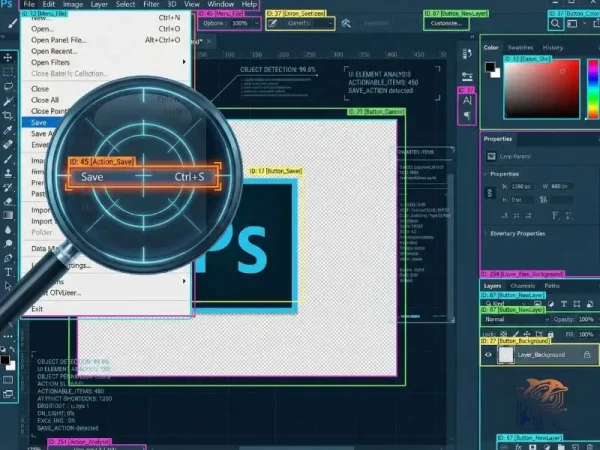
Task: Toggle Quick Mask mode in the toolbar
Action: tap(8, 380)
